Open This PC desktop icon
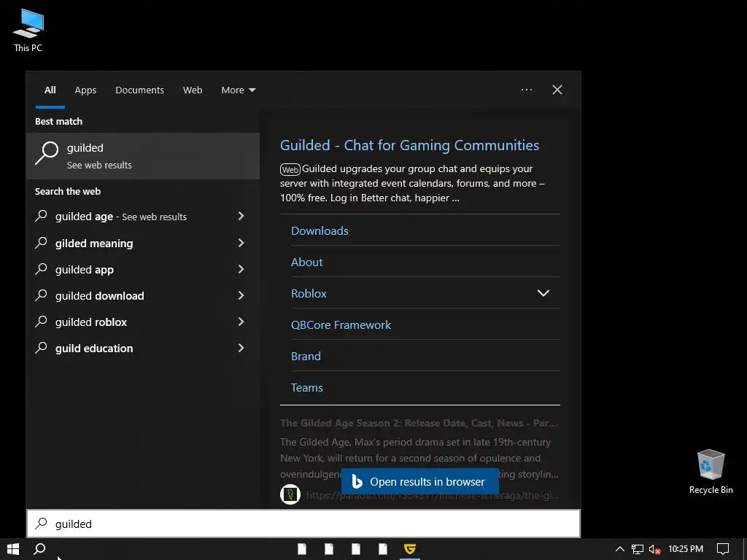 click(28, 31)
